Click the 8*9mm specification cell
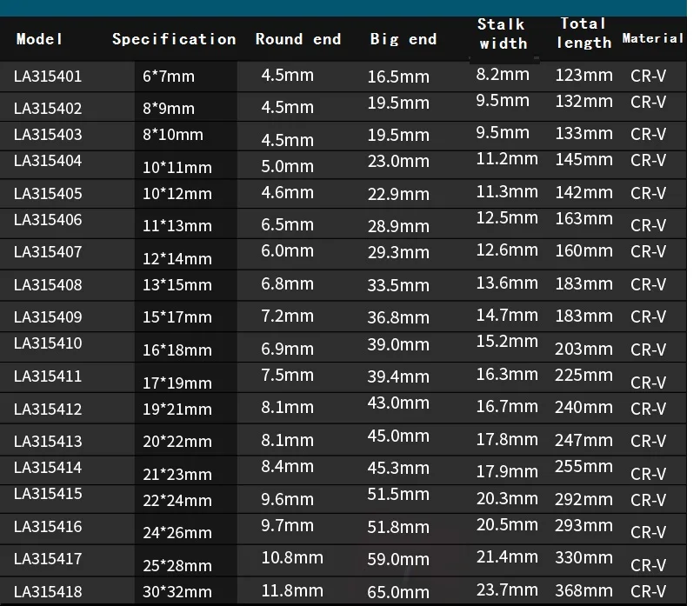This screenshot has height=606, width=700. click(x=169, y=109)
